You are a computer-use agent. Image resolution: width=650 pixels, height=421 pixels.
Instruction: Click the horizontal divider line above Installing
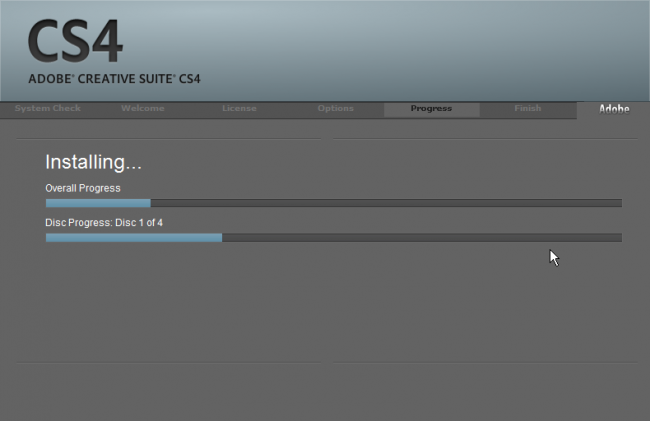pyautogui.click(x=168, y=138)
